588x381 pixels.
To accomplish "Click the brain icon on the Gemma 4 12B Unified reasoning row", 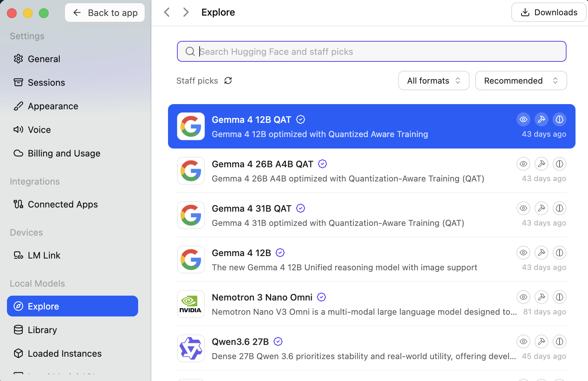I will (560, 253).
